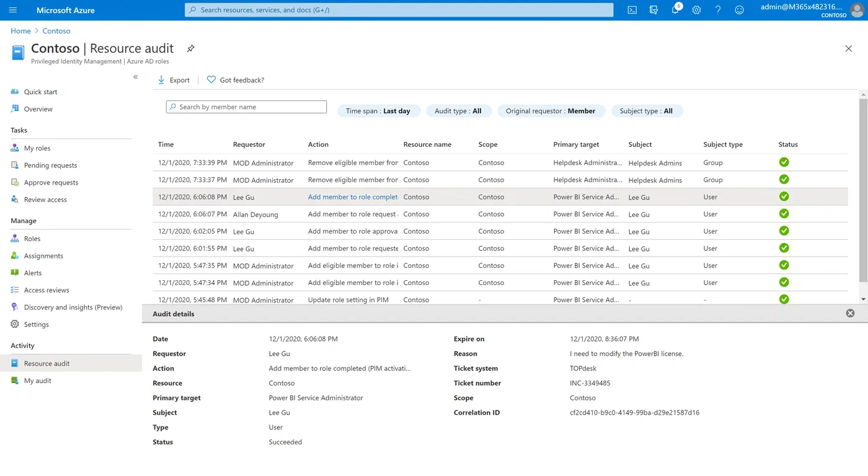Open the Time span filter

click(x=378, y=111)
